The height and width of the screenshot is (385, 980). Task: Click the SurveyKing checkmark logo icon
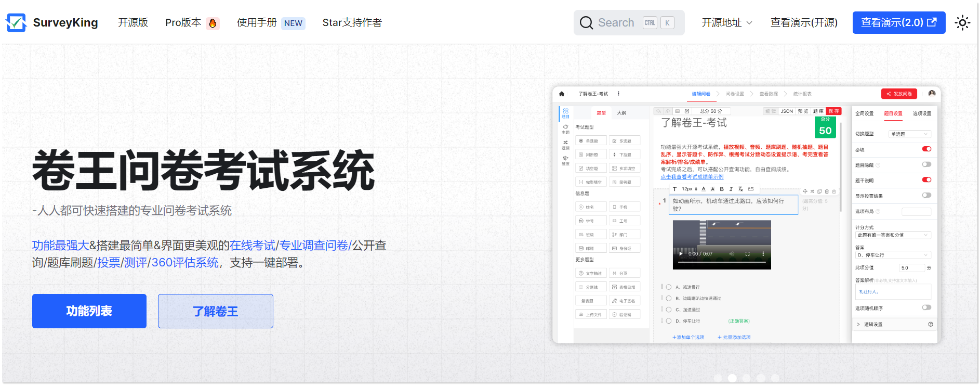click(x=16, y=22)
